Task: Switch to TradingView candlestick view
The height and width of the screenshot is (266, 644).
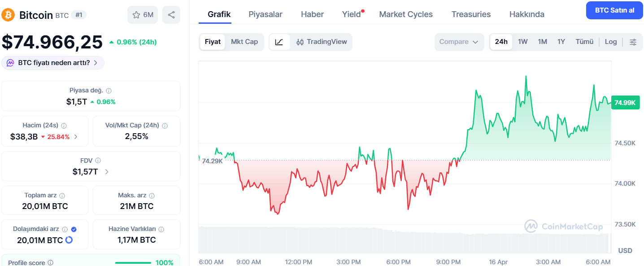Action: point(322,42)
